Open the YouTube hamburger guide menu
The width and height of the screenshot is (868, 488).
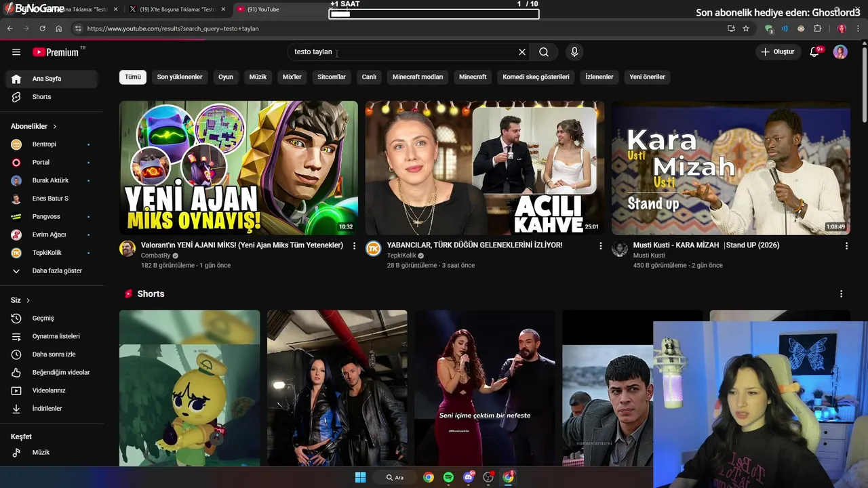(16, 52)
